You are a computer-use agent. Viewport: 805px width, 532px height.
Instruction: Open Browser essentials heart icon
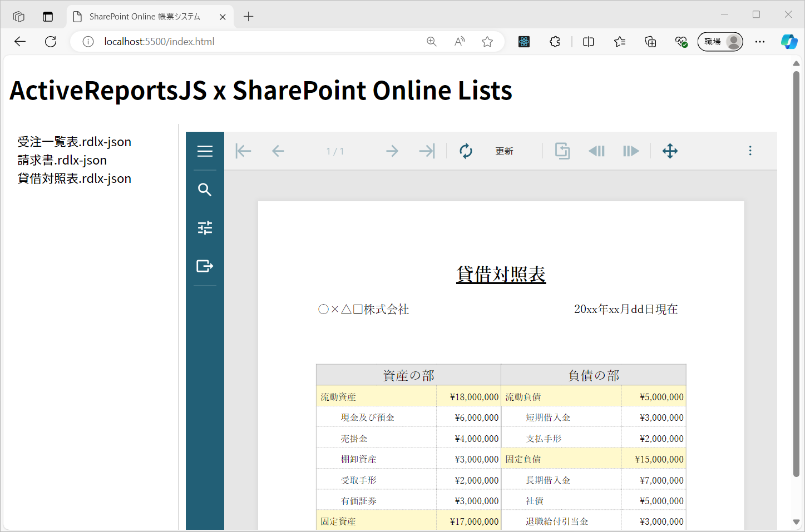pyautogui.click(x=681, y=42)
